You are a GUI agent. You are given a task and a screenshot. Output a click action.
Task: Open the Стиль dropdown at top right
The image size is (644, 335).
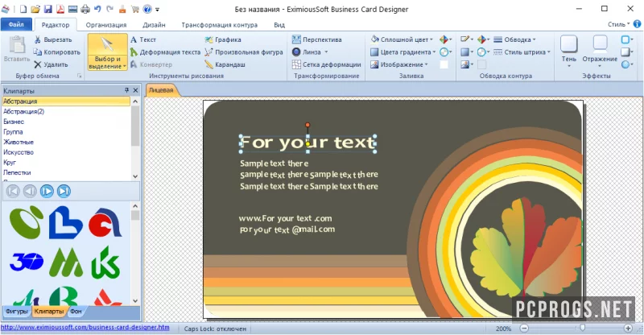(x=618, y=25)
